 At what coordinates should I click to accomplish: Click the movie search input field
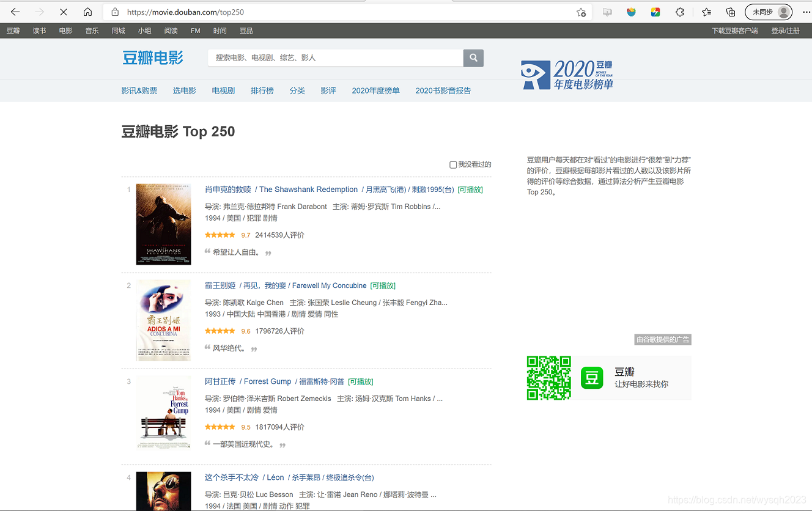336,58
